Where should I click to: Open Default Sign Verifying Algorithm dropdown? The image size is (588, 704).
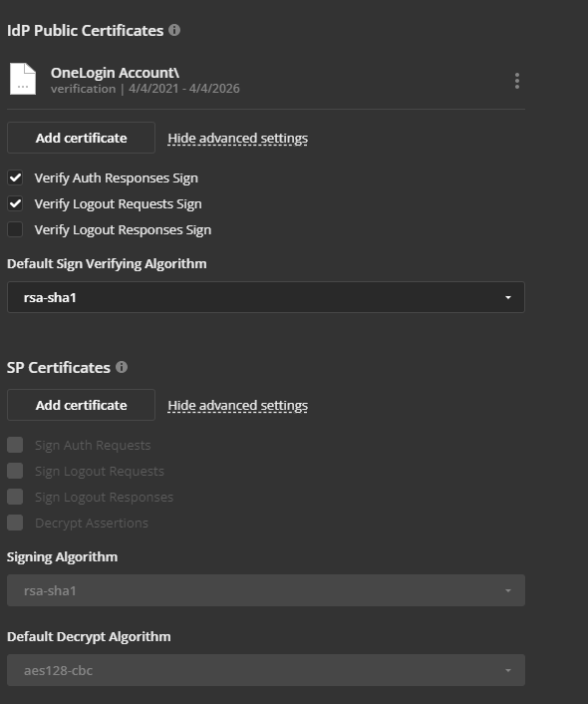tap(266, 297)
